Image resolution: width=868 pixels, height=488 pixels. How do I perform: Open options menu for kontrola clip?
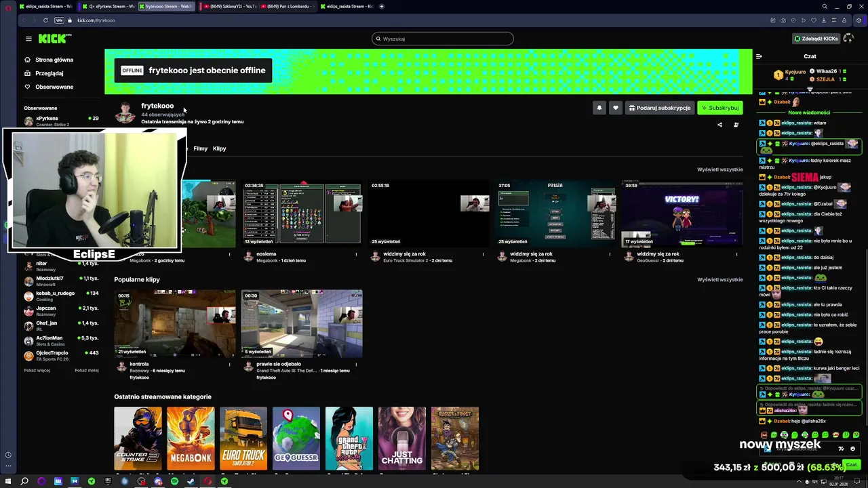229,365
